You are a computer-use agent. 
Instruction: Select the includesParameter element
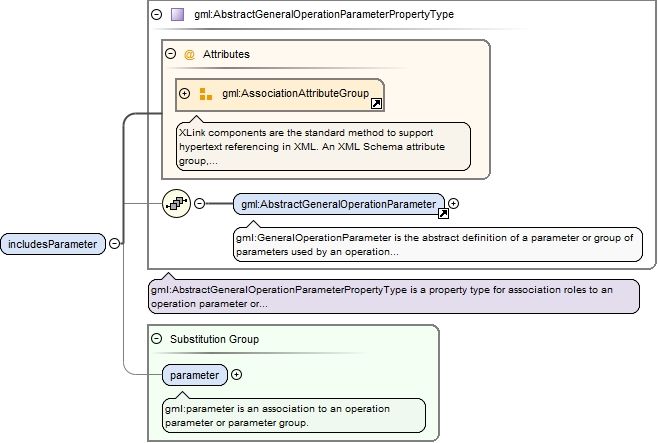[x=53, y=244]
